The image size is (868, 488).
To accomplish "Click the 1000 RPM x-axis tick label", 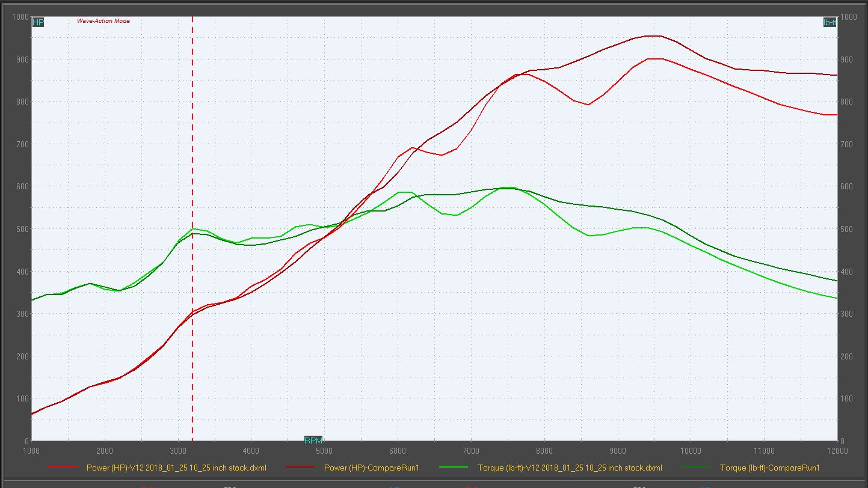I will click(x=31, y=451).
